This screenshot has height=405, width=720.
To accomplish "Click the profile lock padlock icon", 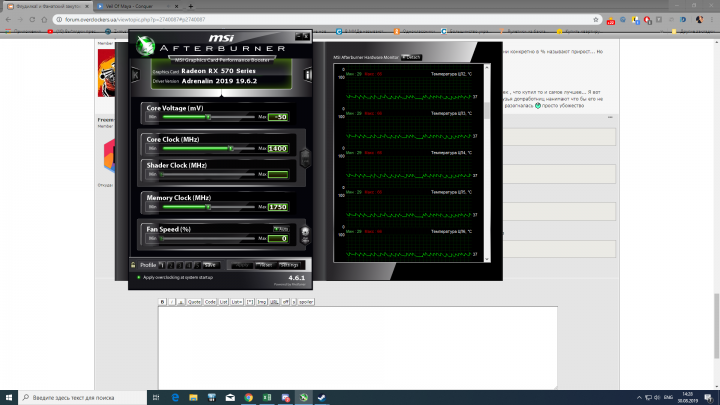I will tap(133, 265).
